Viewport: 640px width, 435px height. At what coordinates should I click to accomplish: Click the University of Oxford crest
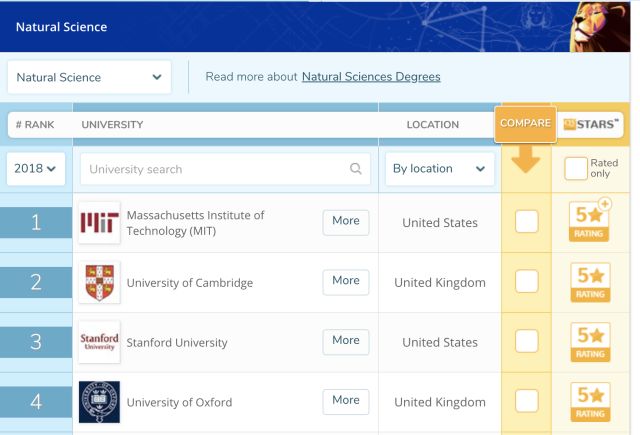(99, 402)
